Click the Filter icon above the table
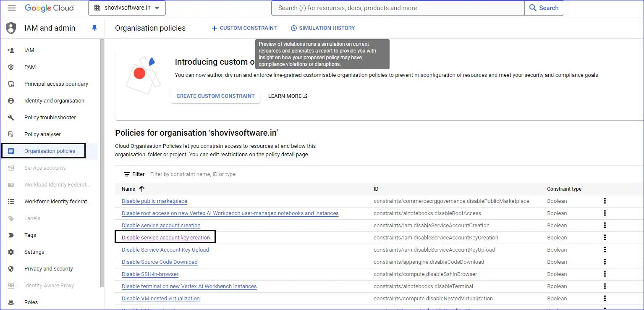644x310 pixels. (x=127, y=174)
